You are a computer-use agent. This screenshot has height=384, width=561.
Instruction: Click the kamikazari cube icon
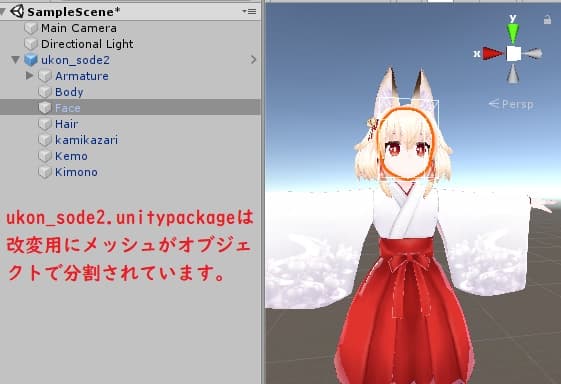pos(45,140)
